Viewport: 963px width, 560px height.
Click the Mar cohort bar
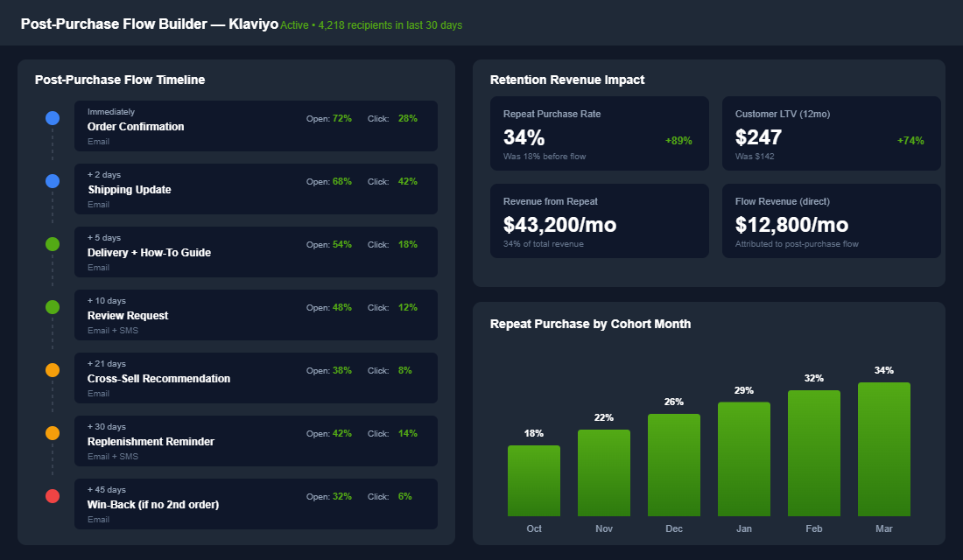tap(884, 446)
